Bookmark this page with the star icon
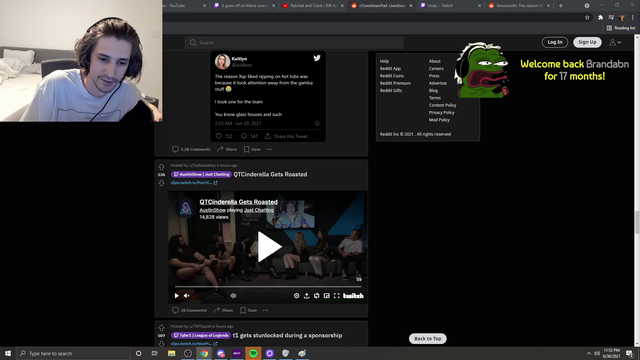Image resolution: width=640 pixels, height=360 pixels. (x=587, y=17)
